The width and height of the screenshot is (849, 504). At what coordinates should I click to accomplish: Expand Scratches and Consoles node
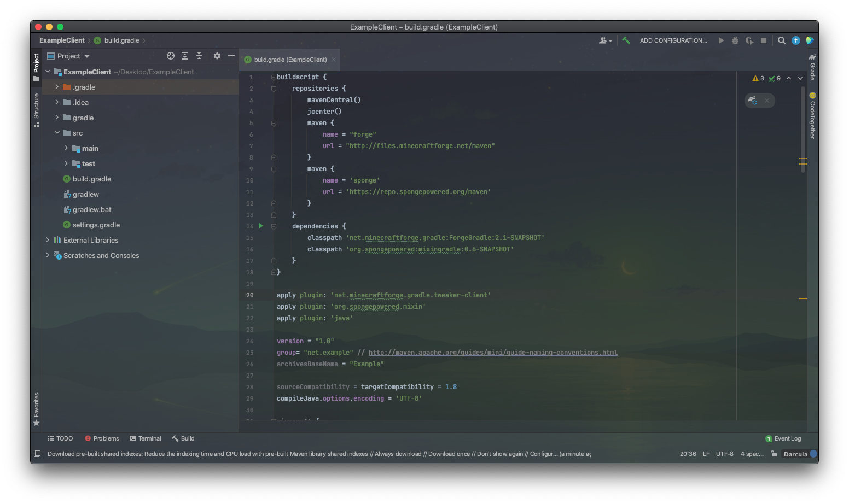[x=48, y=255]
